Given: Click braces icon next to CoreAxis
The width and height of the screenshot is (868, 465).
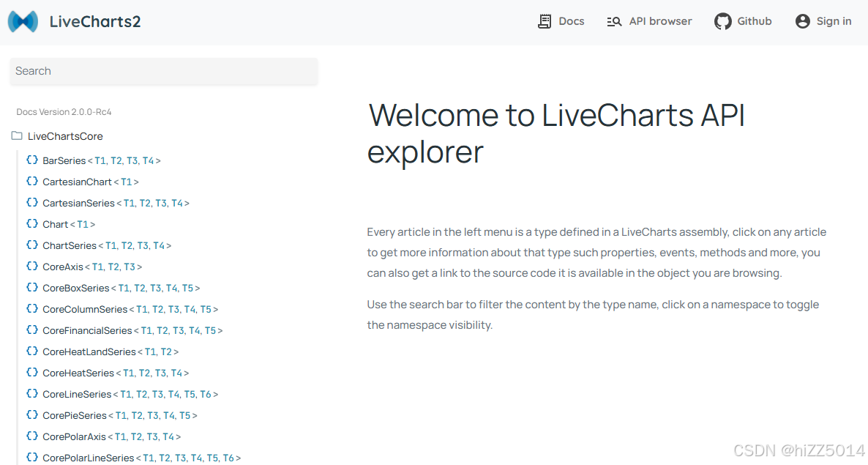Looking at the screenshot, I should (32, 267).
